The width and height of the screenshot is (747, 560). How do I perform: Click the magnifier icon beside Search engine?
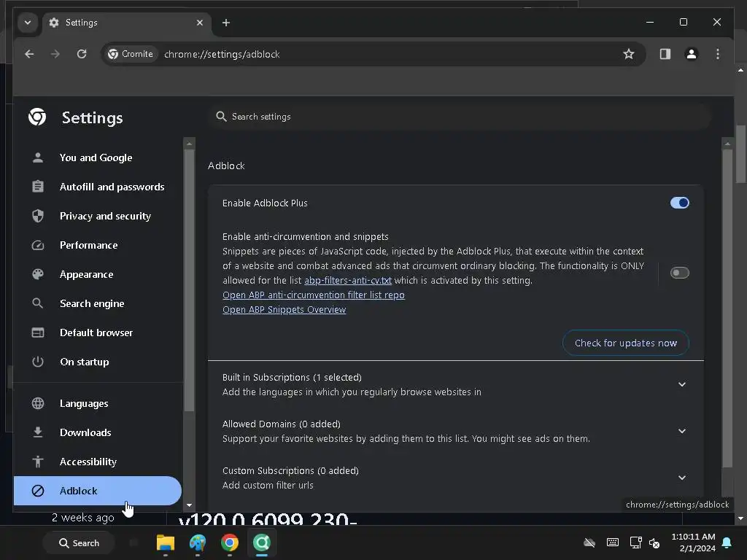pos(38,303)
